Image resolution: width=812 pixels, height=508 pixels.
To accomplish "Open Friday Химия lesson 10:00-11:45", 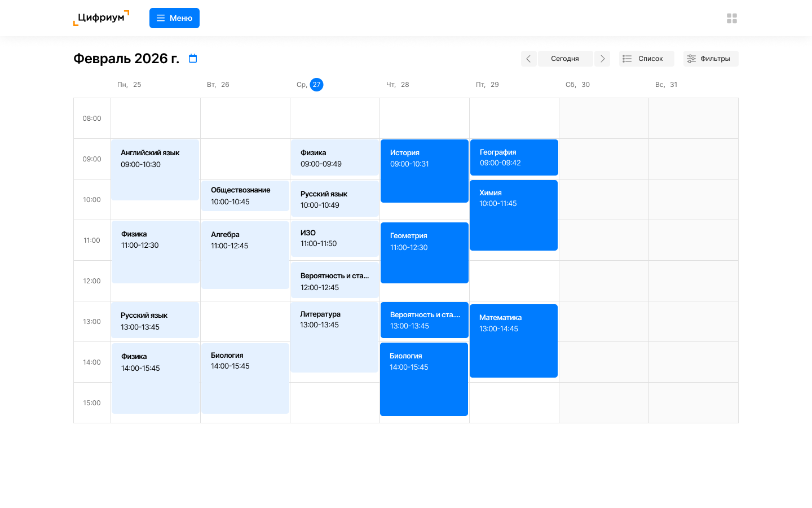I will point(513,215).
